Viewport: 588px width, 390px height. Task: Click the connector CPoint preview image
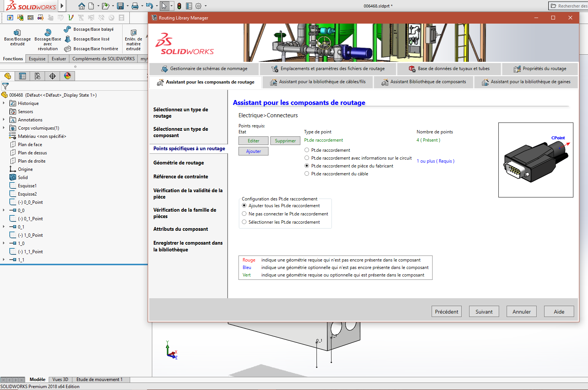point(535,160)
